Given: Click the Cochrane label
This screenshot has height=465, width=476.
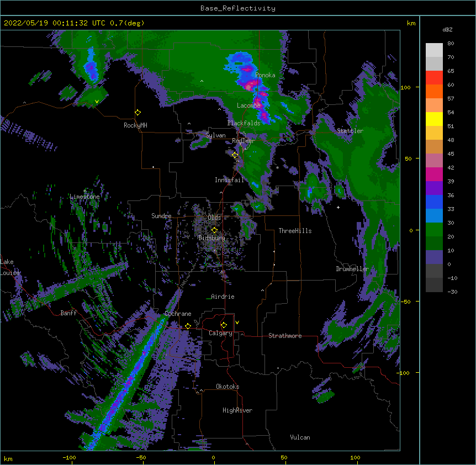Looking at the screenshot, I should click(x=178, y=314).
